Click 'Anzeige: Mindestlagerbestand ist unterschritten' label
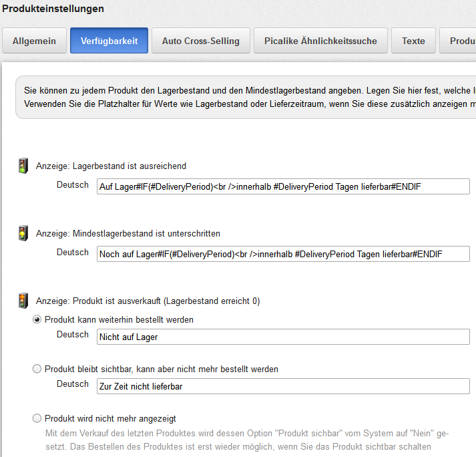 point(128,234)
